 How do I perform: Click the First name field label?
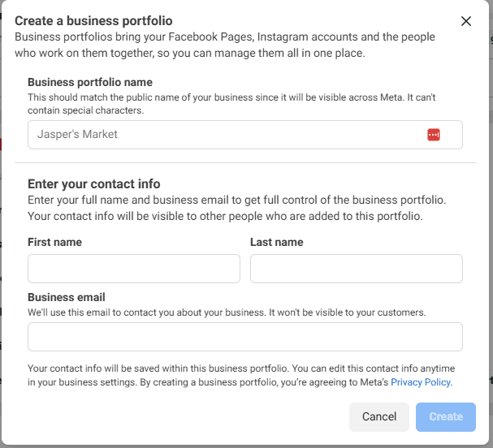click(54, 242)
